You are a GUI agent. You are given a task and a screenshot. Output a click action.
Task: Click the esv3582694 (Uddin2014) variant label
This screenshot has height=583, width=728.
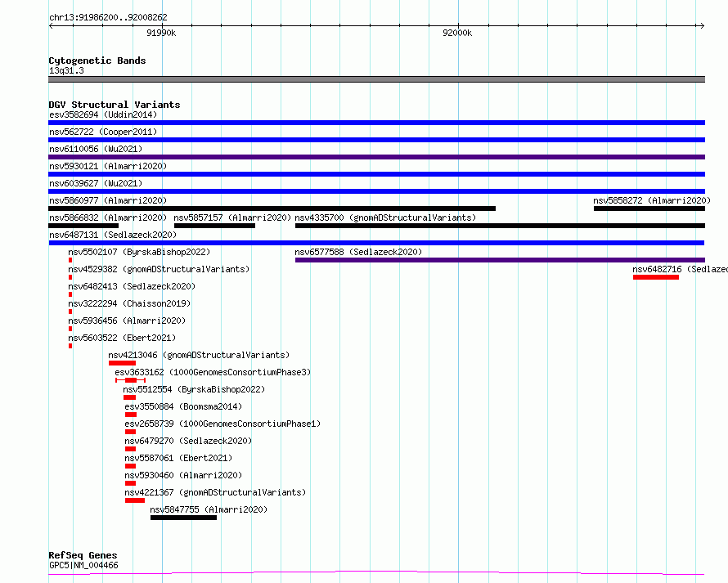(x=103, y=114)
